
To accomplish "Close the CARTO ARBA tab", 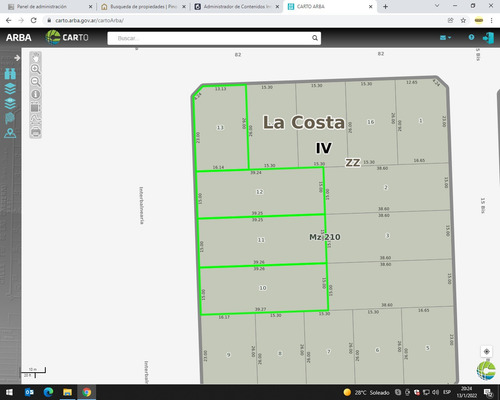I will tap(370, 6).
